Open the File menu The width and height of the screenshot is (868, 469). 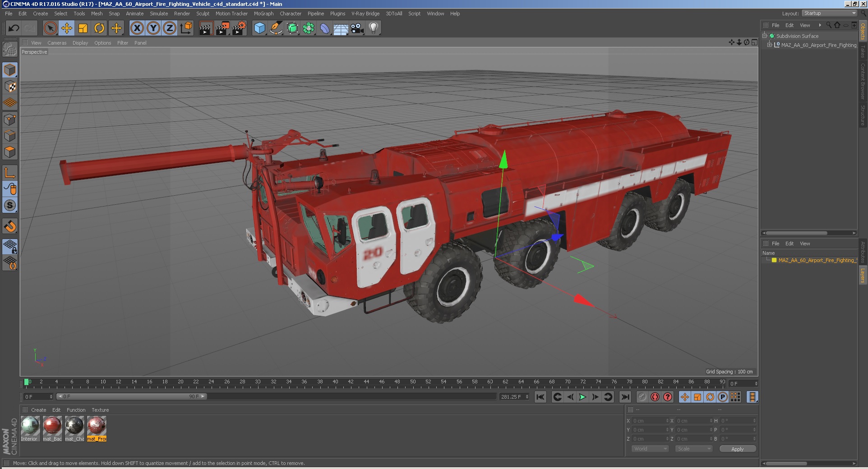[9, 14]
